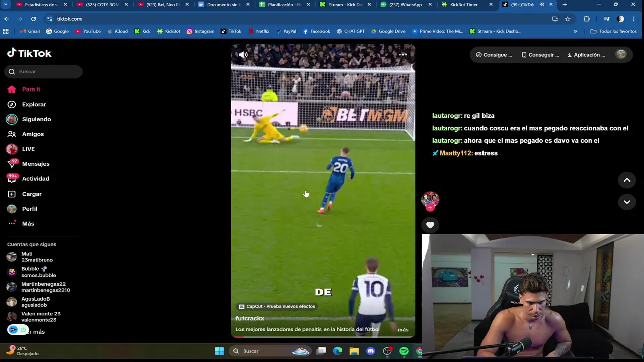
Task: Switch to the Planificación spreadsheet tab
Action: pos(284,5)
